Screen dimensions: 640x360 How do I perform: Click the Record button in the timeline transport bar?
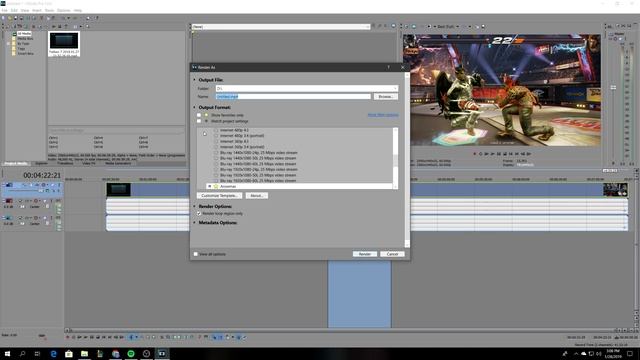(x=67, y=337)
